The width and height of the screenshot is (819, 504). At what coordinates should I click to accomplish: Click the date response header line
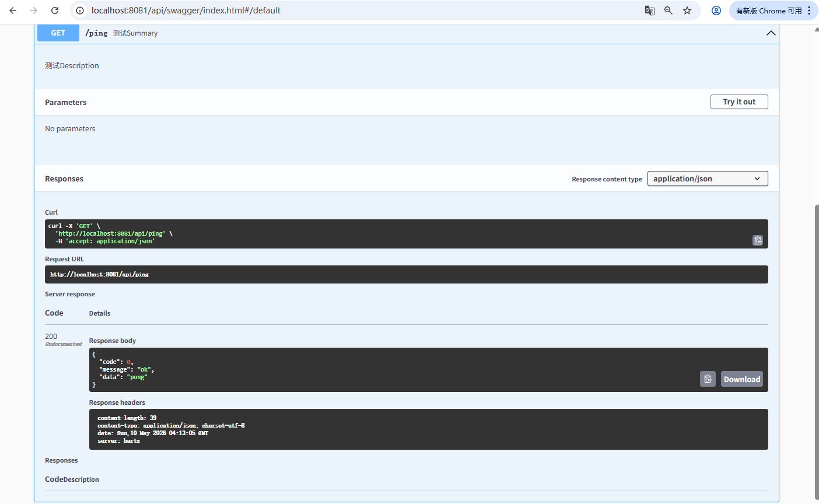pyautogui.click(x=153, y=433)
